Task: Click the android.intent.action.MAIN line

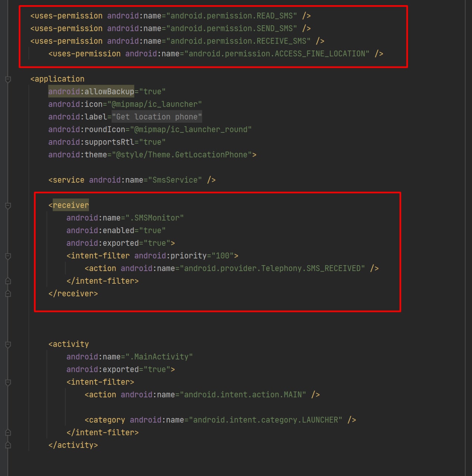Action: point(202,395)
